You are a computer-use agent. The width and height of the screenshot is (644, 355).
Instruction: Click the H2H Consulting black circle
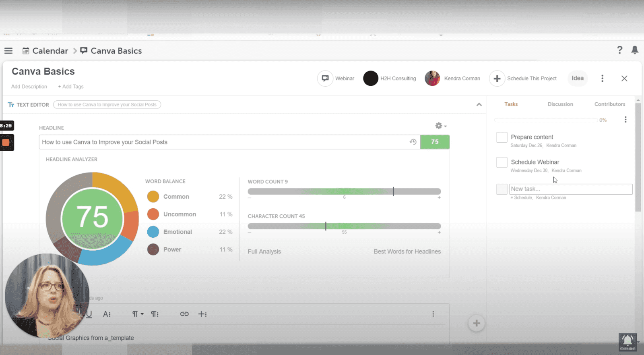pos(371,78)
